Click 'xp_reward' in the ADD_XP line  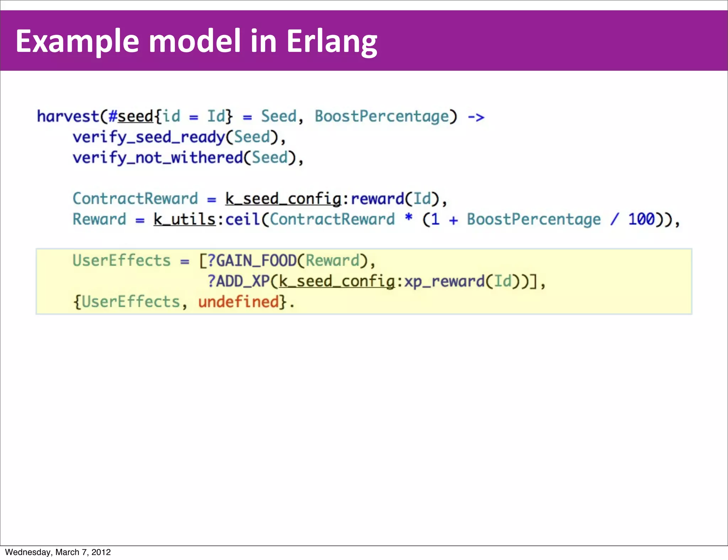[x=444, y=282]
